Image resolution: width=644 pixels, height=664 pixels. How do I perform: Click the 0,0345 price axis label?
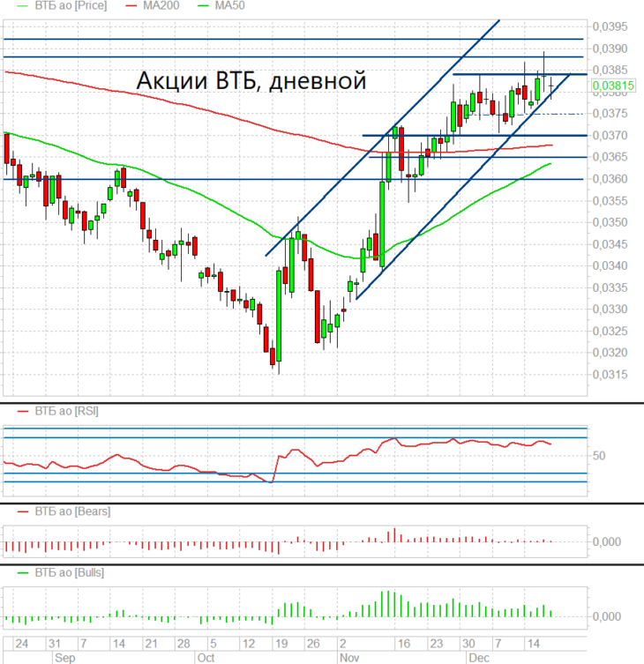[x=610, y=244]
